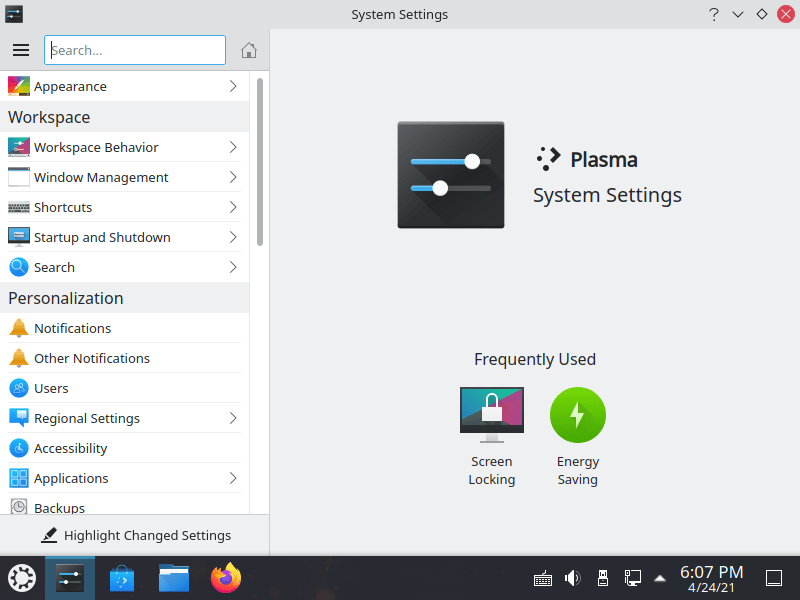Viewport: 800px width, 600px height.
Task: Expand Regional Settings using its chevron
Action: [233, 418]
